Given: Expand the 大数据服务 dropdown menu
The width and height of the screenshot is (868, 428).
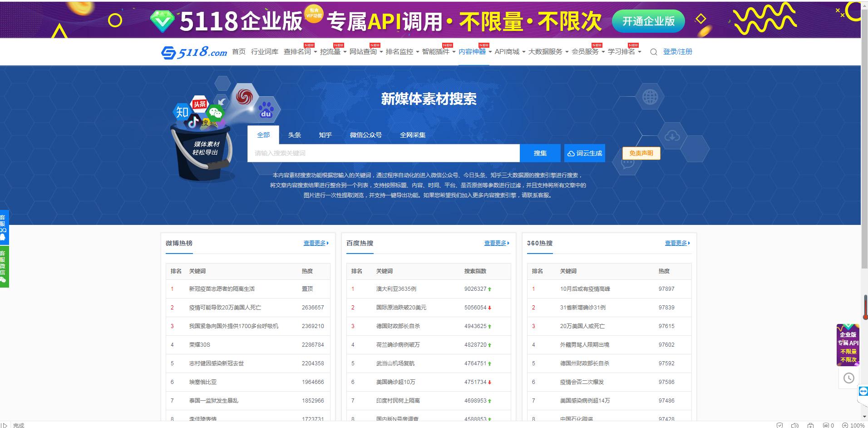Looking at the screenshot, I should pyautogui.click(x=548, y=52).
